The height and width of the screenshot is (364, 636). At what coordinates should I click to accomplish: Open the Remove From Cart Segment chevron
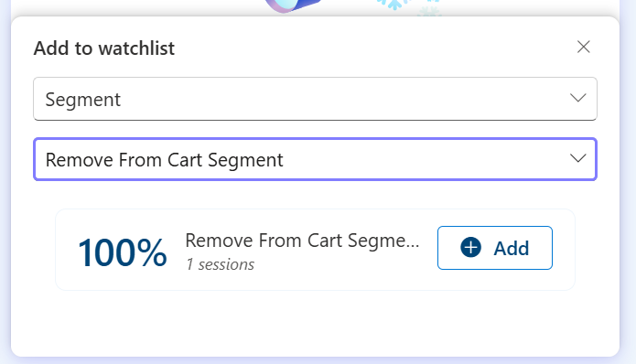[x=577, y=158]
